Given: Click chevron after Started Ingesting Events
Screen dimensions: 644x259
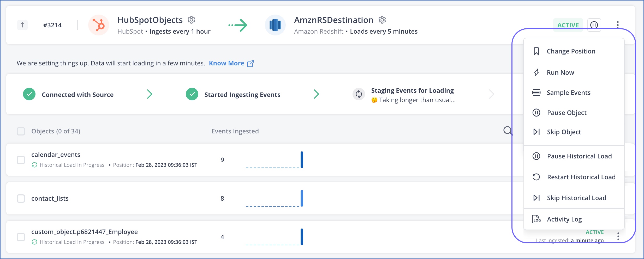Looking at the screenshot, I should (316, 94).
